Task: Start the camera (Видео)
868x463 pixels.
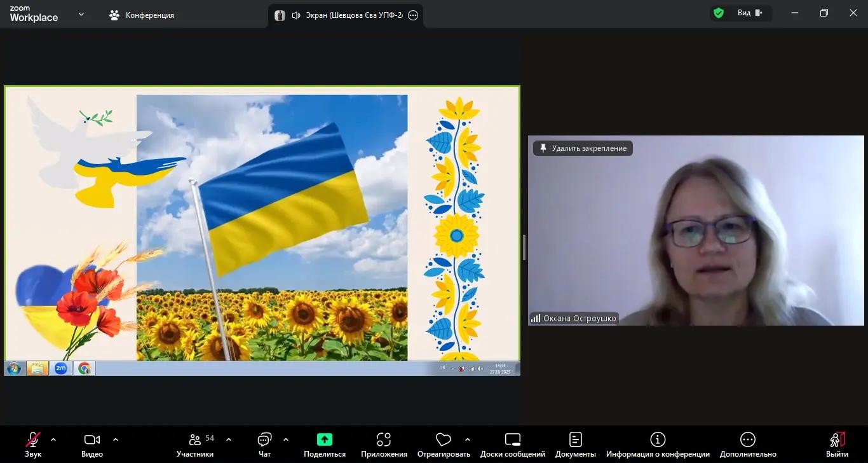Action: click(92, 443)
